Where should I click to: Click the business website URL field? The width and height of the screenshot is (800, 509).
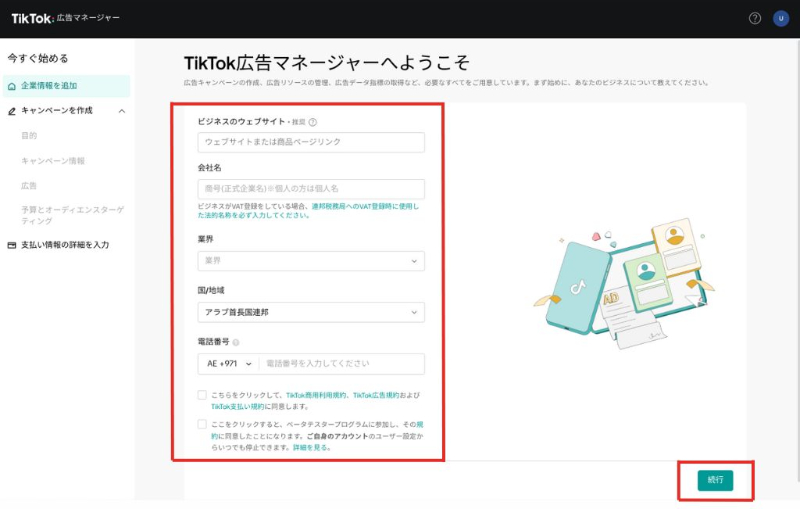[x=311, y=142]
